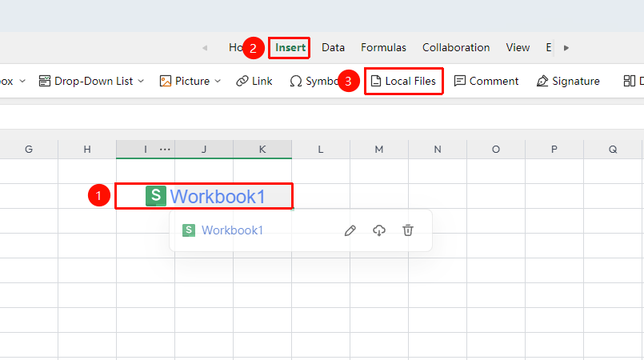644x360 pixels.
Task: Select column O header
Action: click(496, 150)
